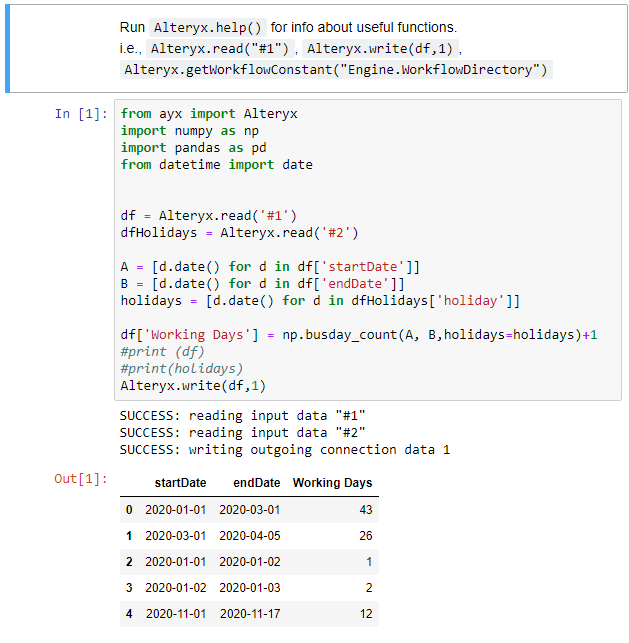Click Working Days value 43

coord(366,510)
